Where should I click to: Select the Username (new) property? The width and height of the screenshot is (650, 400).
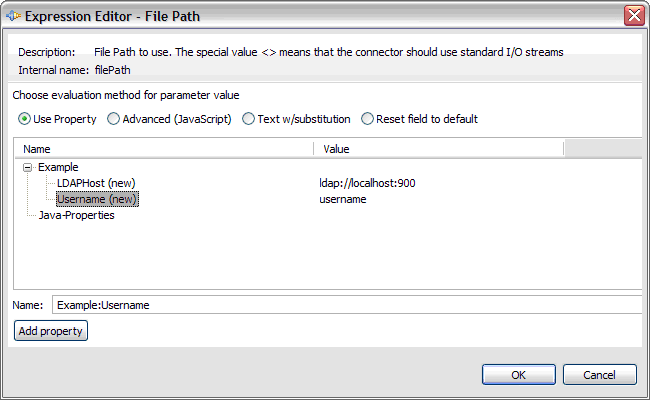(x=97, y=199)
